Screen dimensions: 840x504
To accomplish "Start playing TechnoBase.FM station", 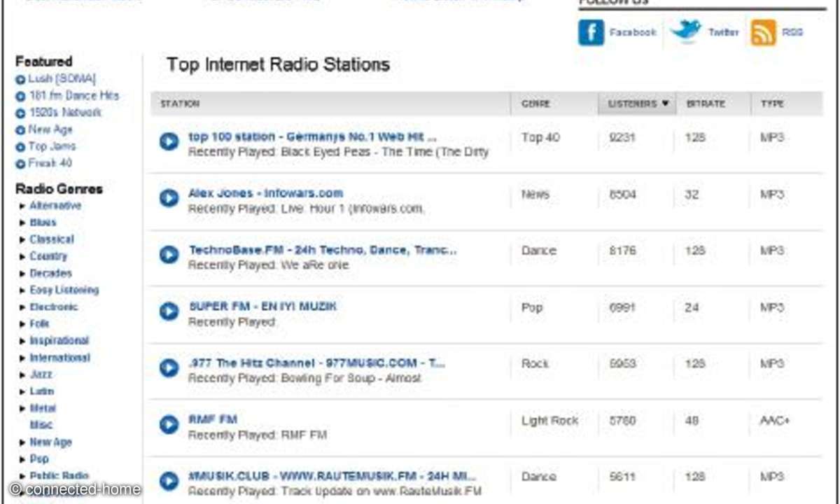I will click(x=169, y=254).
